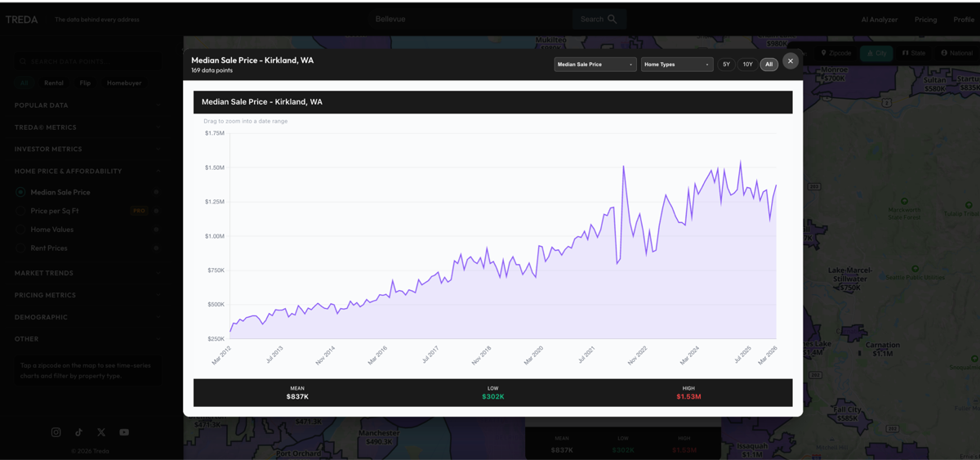The image size is (980, 460).
Task: Open the Home Types dropdown
Action: tap(676, 64)
